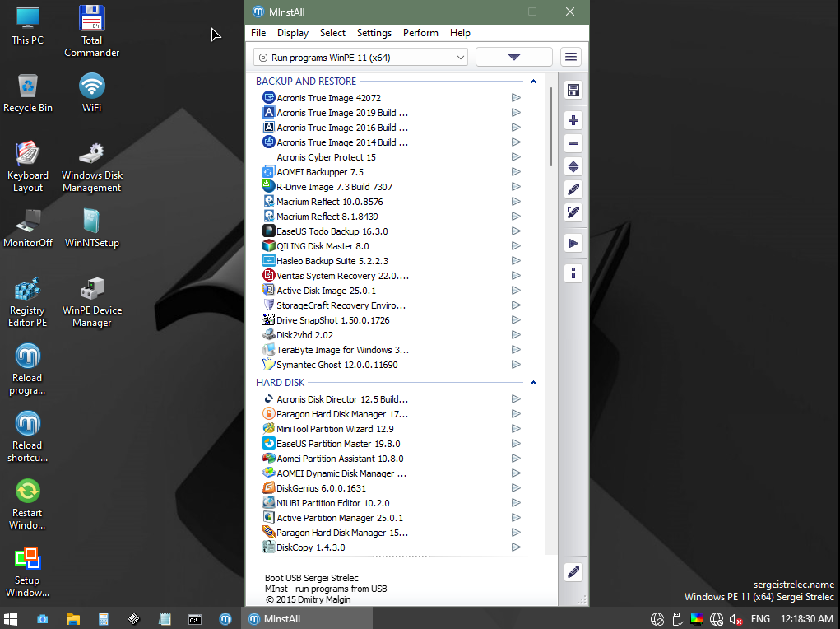Click the play arrow for DiskGenius 6.0.0.1631

(x=516, y=488)
